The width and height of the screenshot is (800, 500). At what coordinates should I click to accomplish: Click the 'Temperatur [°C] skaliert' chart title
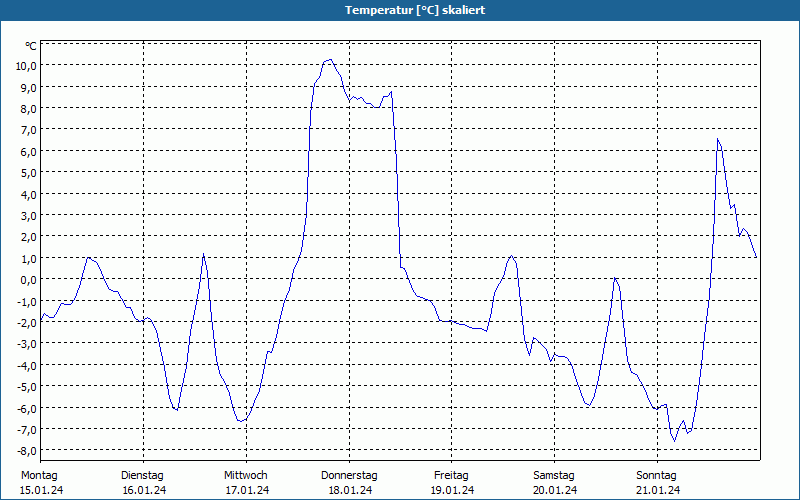tap(415, 10)
